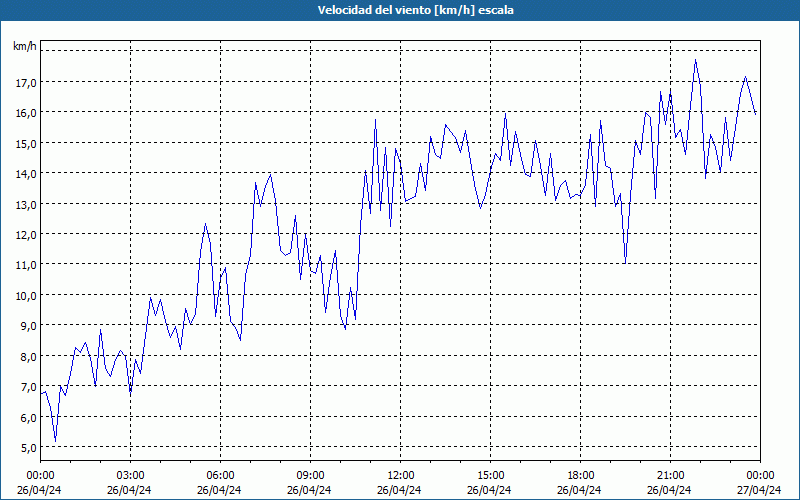Click the 6,0 y-axis value

[28, 417]
